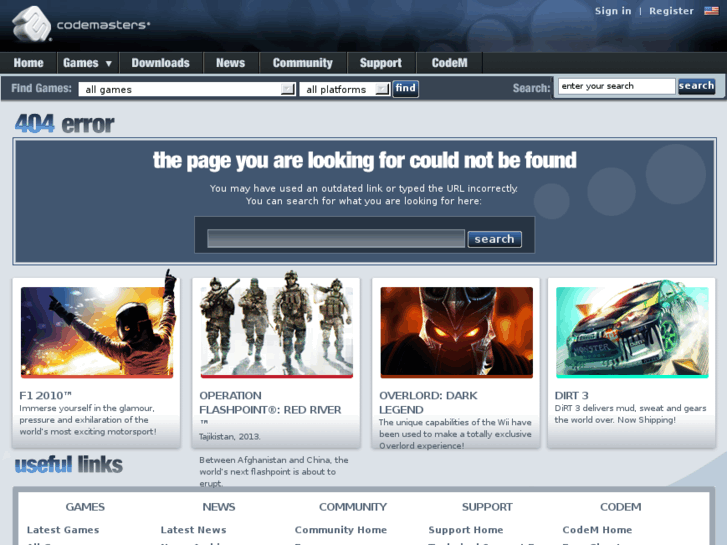Open the Sign in link
Viewport: 727px width, 545px height.
coord(613,11)
